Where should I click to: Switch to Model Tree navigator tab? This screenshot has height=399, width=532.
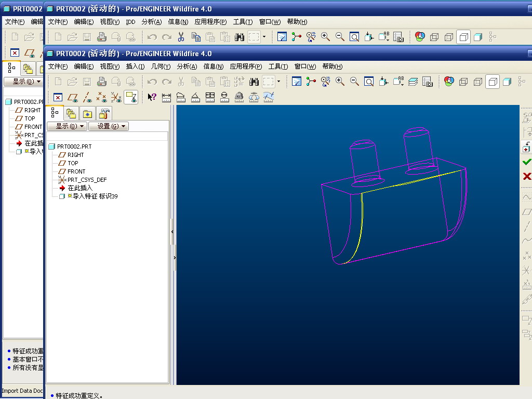click(x=55, y=113)
